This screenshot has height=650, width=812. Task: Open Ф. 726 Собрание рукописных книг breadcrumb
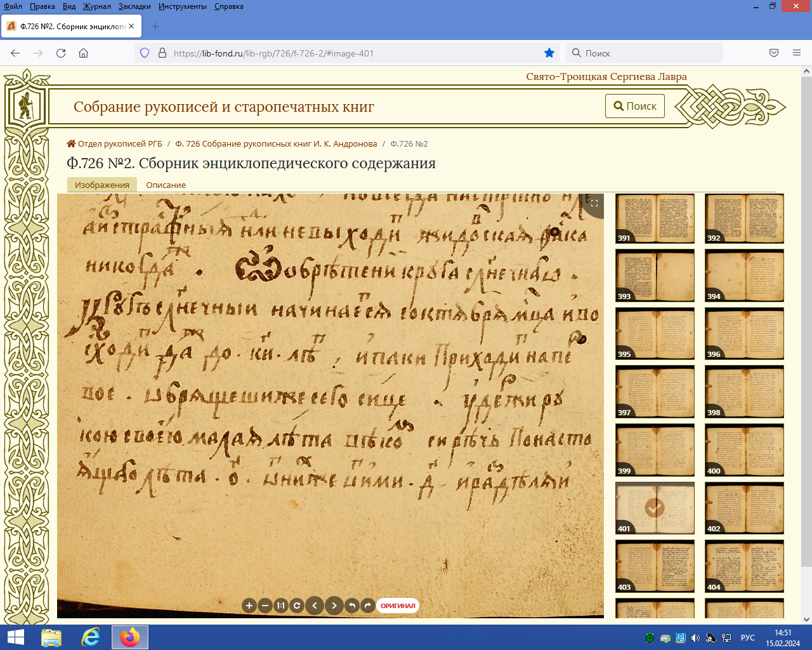click(x=276, y=143)
